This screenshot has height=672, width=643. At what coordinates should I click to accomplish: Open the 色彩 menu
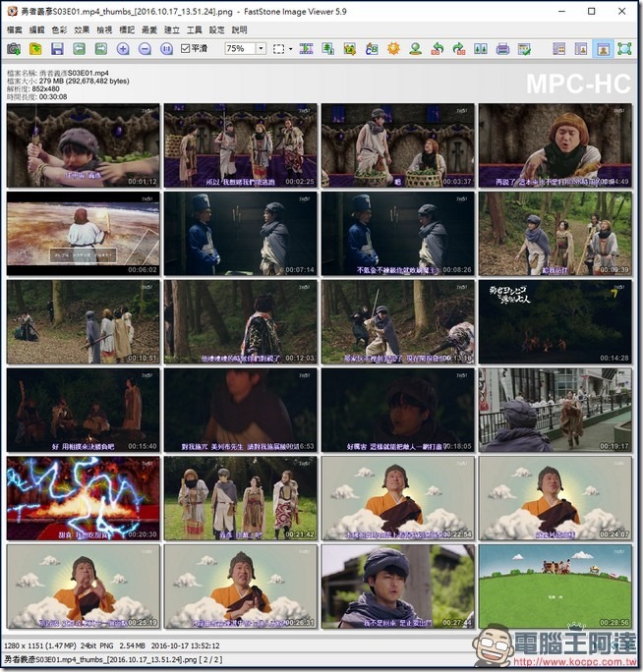tap(59, 29)
